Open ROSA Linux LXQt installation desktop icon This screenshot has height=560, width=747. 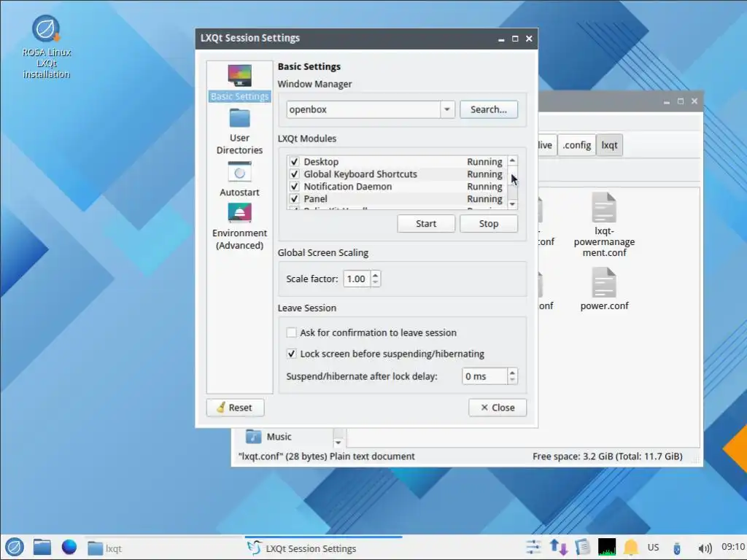pos(46,47)
